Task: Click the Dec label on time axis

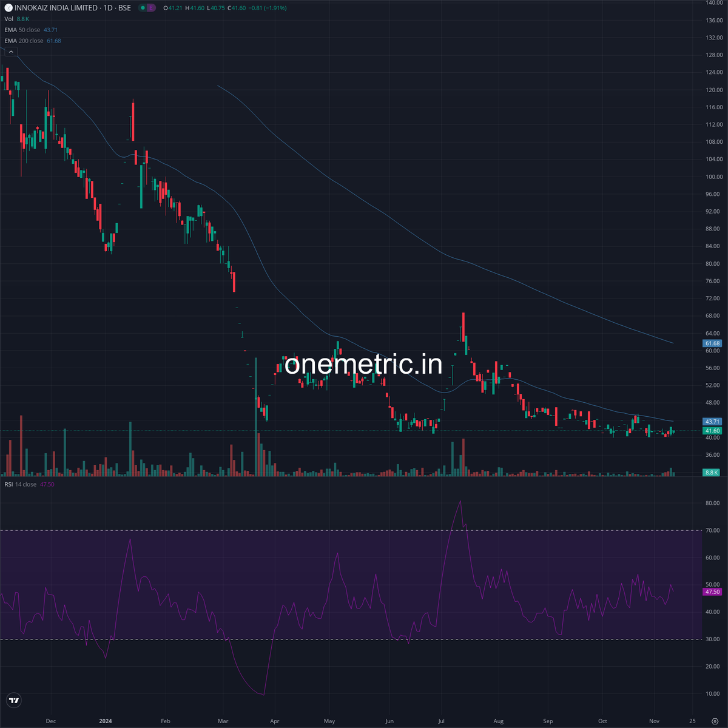Action: coord(51,721)
